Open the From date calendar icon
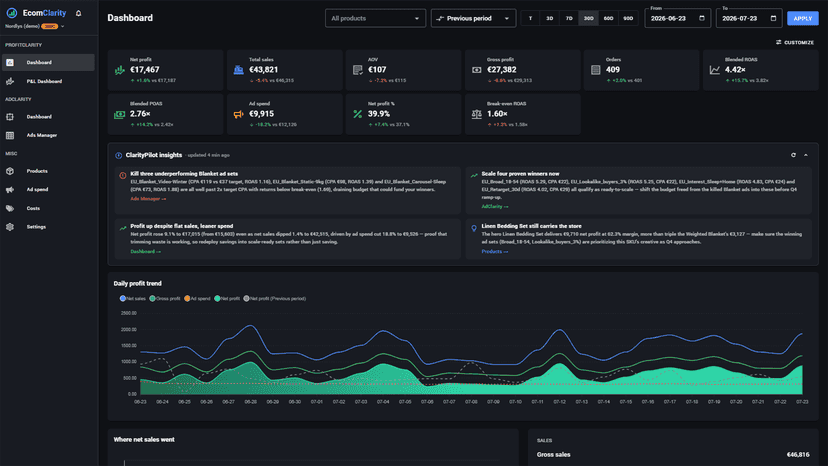This screenshot has height=466, width=828. click(702, 18)
